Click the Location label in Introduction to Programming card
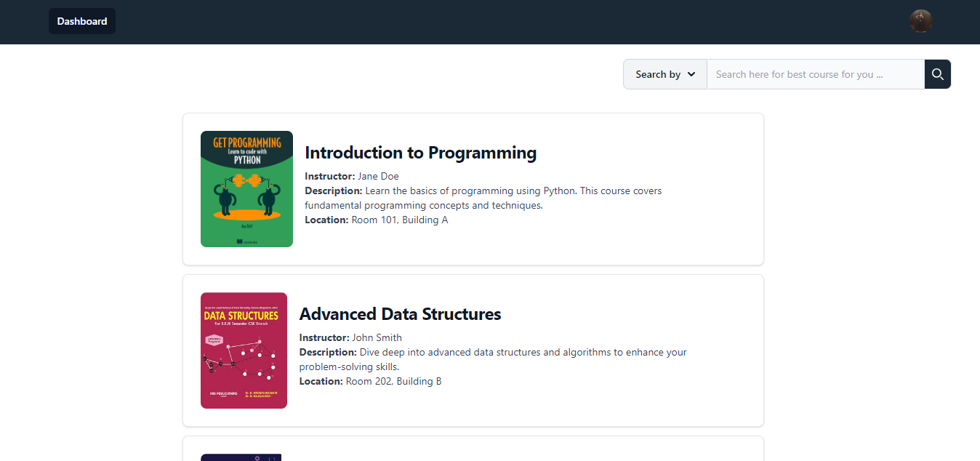The width and height of the screenshot is (980, 461). click(x=326, y=220)
